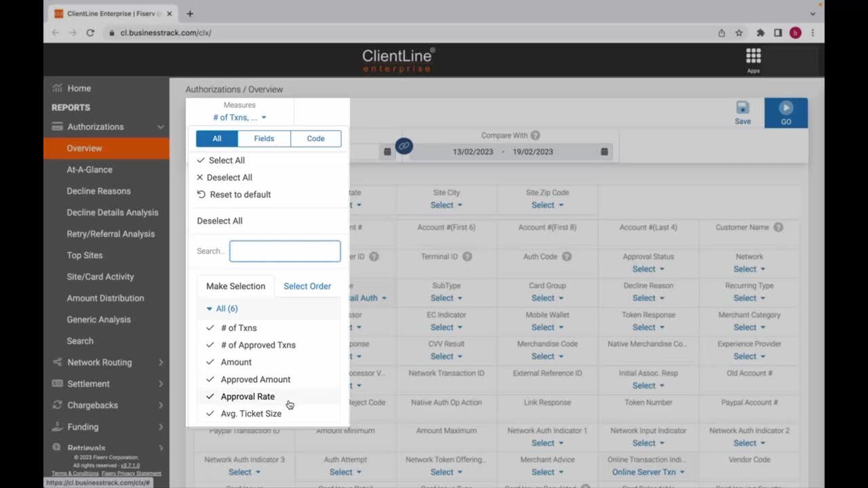Click the Home icon in sidebar
Viewport: 868px width, 488px height.
[x=58, y=88]
